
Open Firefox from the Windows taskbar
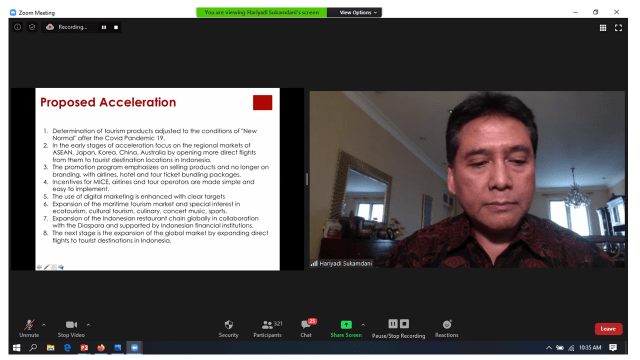101,348
